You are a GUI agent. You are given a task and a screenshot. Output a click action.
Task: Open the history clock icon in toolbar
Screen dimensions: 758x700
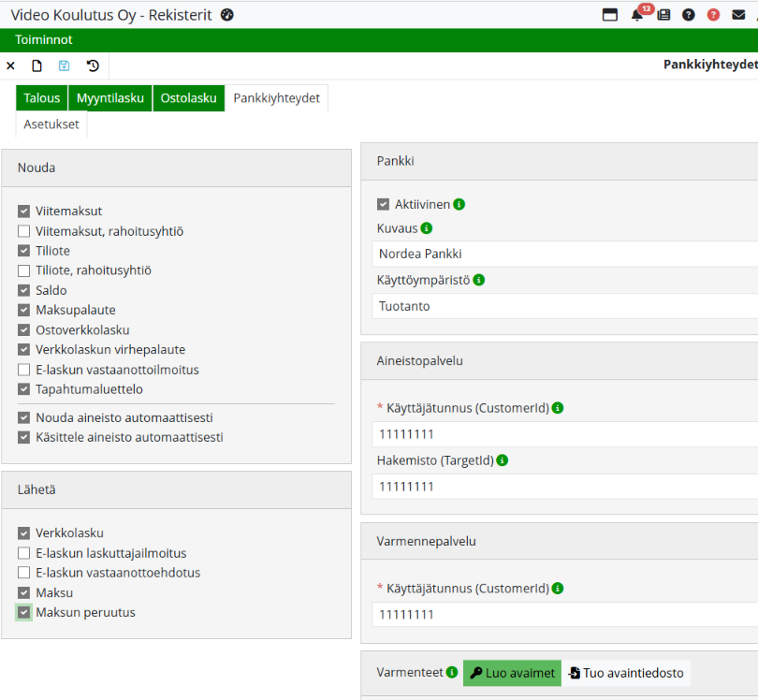93,66
